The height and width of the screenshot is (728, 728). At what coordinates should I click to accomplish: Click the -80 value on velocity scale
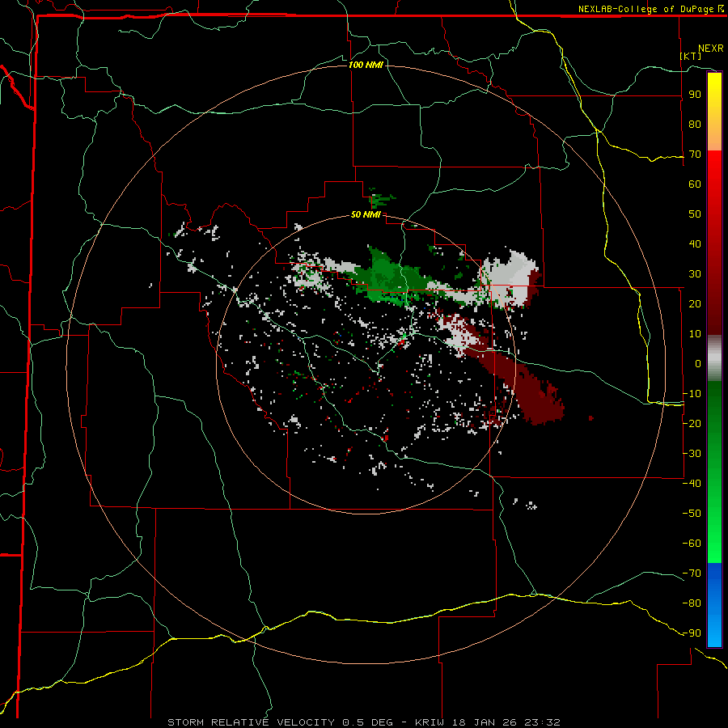coord(692,603)
